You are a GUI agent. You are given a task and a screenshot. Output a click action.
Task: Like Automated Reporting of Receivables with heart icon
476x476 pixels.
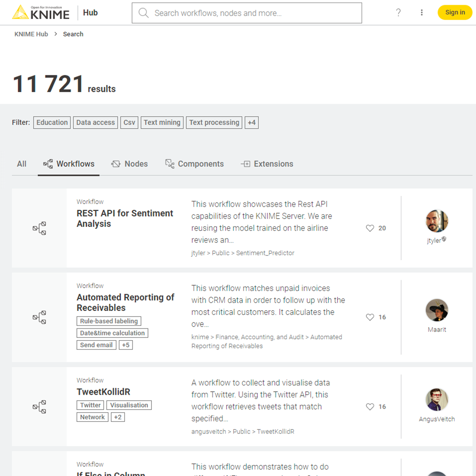pos(370,317)
